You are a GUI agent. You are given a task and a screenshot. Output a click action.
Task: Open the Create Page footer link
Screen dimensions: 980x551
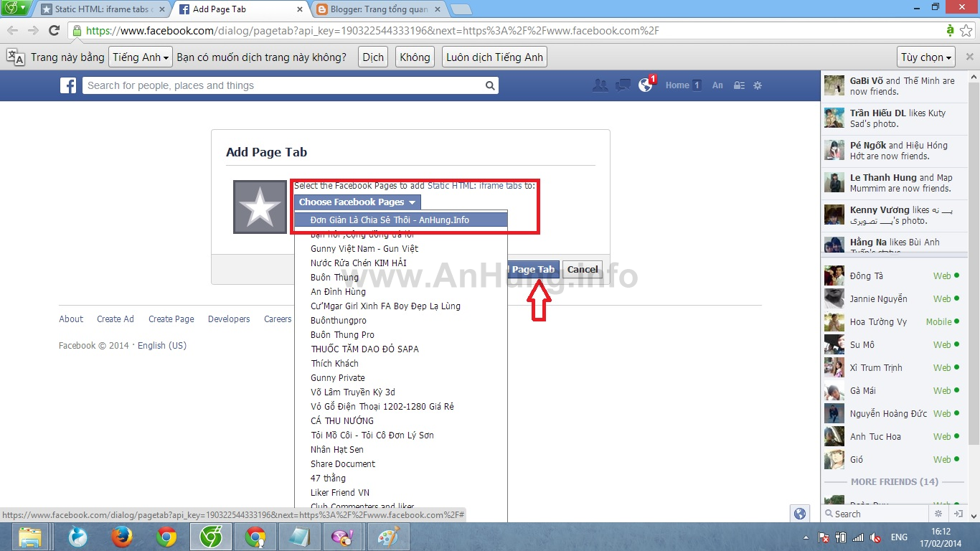click(171, 319)
